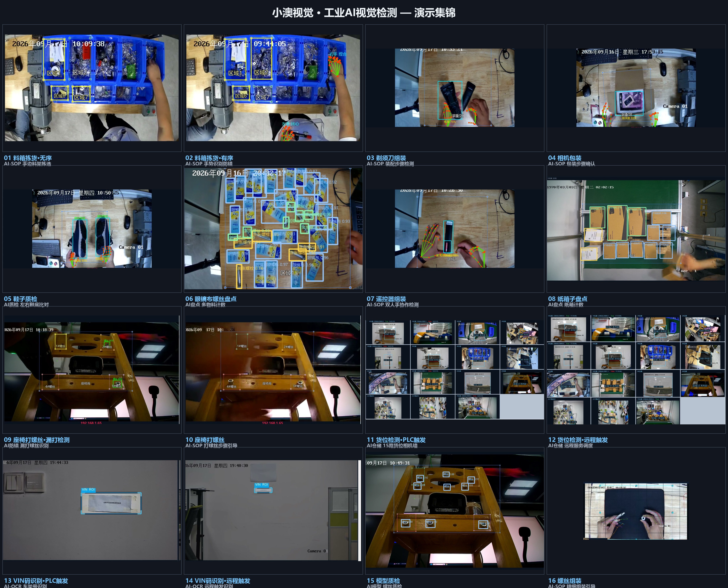728x588 pixels.
Task: Click the title 09 座椅打螺丝·漏打检测
Action: [37, 440]
